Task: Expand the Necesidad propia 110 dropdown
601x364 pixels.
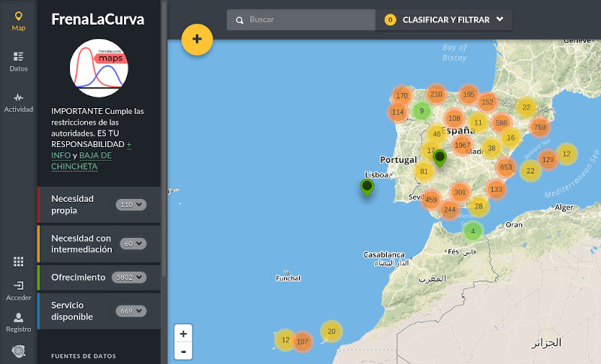Action: (x=131, y=205)
